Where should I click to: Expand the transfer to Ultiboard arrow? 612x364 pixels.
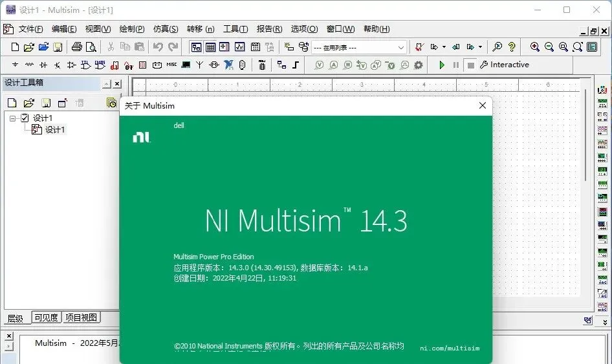[x=444, y=47]
